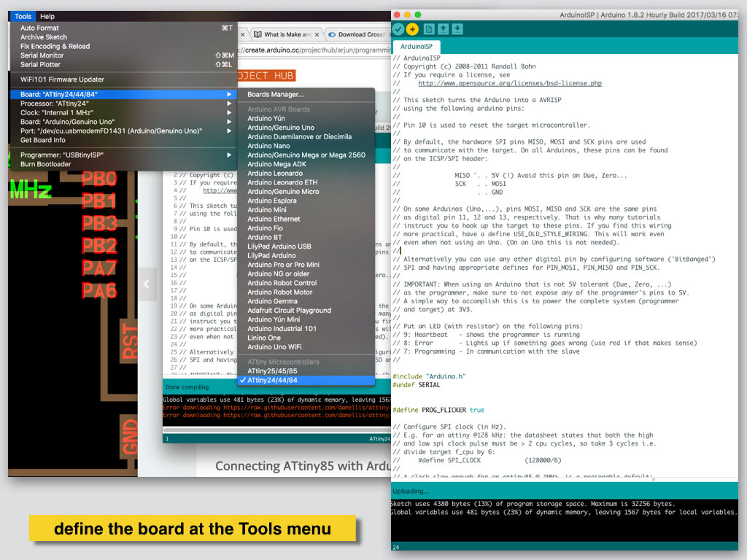Open the Tools menu
The height and width of the screenshot is (560, 747).
click(23, 16)
